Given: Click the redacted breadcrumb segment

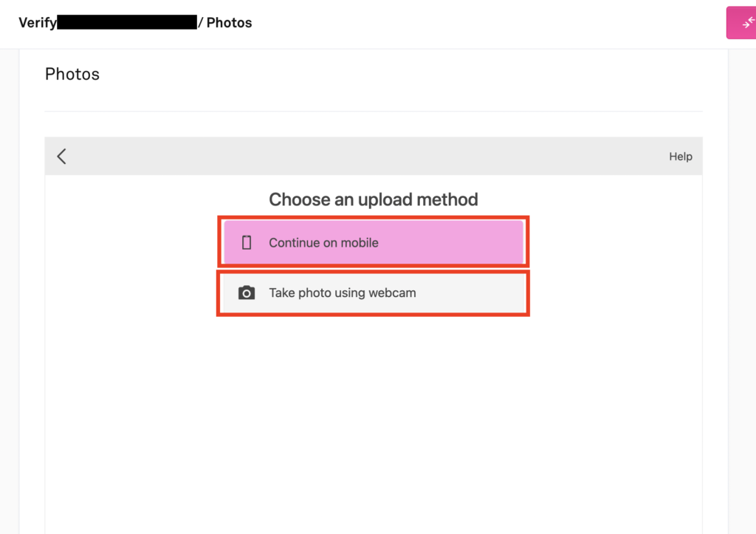Looking at the screenshot, I should (x=127, y=23).
